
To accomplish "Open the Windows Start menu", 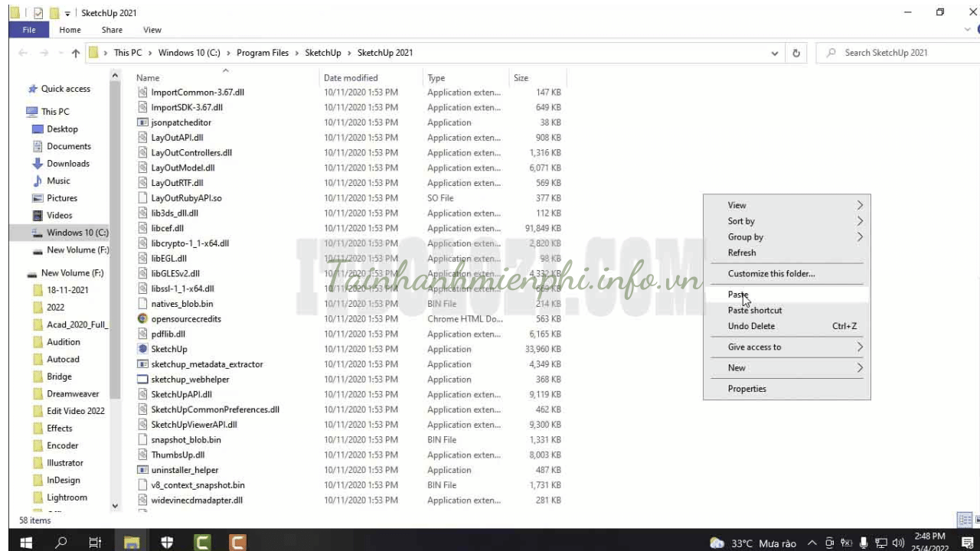I will [25, 543].
